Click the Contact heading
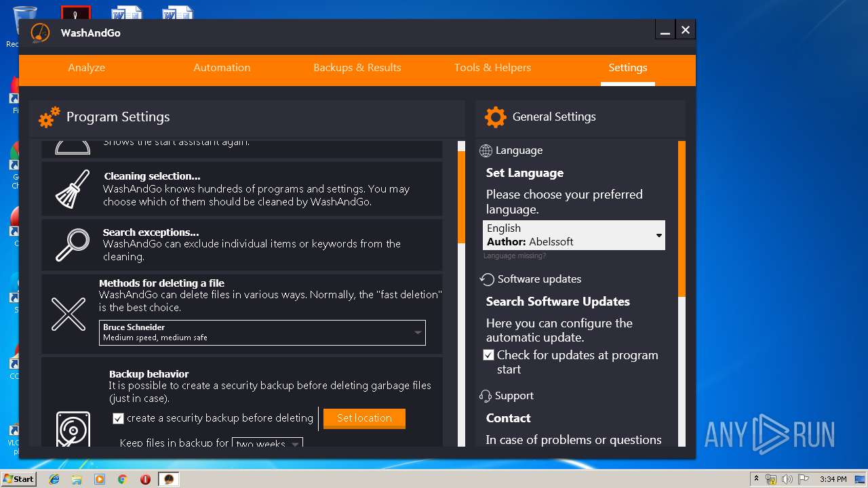This screenshot has width=868, height=488. [509, 418]
